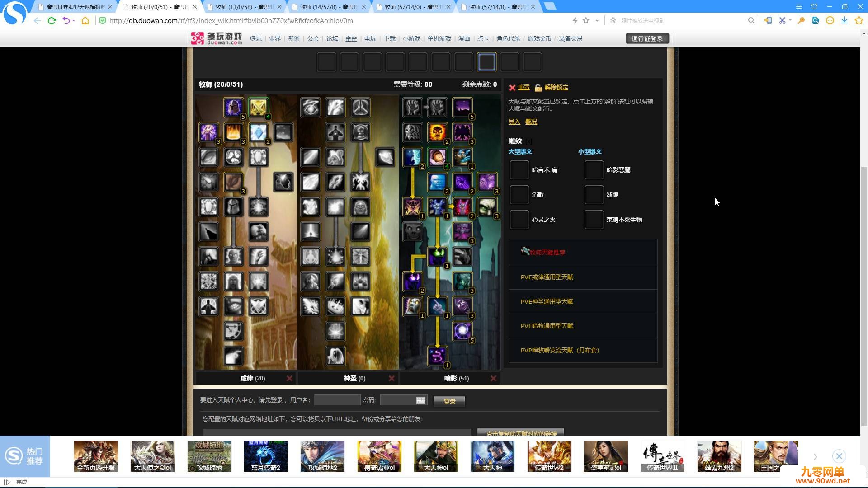
Task: Click the 登录 login button
Action: (449, 401)
